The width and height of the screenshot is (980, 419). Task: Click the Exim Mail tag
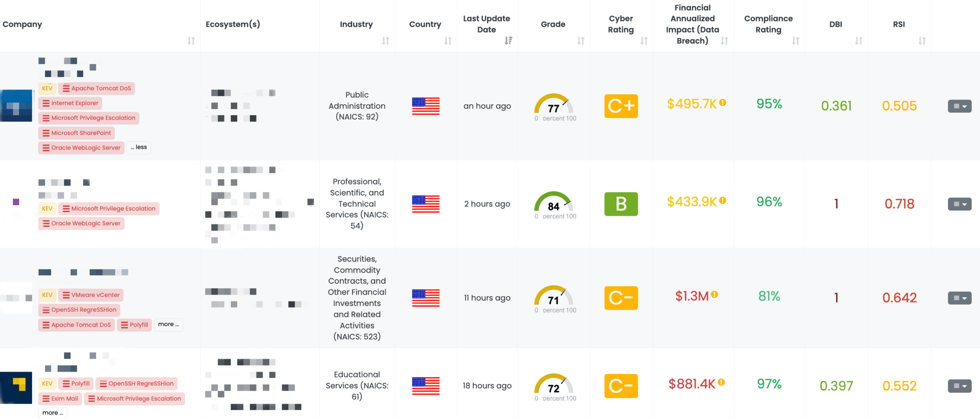[x=60, y=398]
